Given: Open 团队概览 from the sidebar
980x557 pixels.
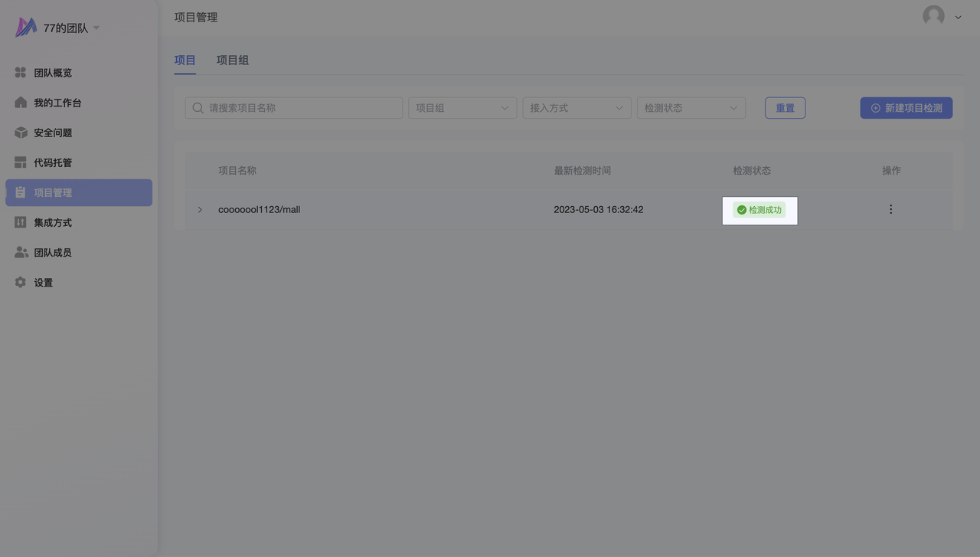Looking at the screenshot, I should coord(53,73).
